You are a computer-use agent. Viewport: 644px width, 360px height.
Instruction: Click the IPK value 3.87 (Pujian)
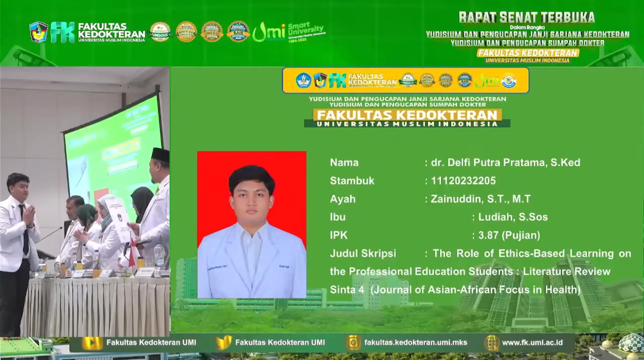509,235
